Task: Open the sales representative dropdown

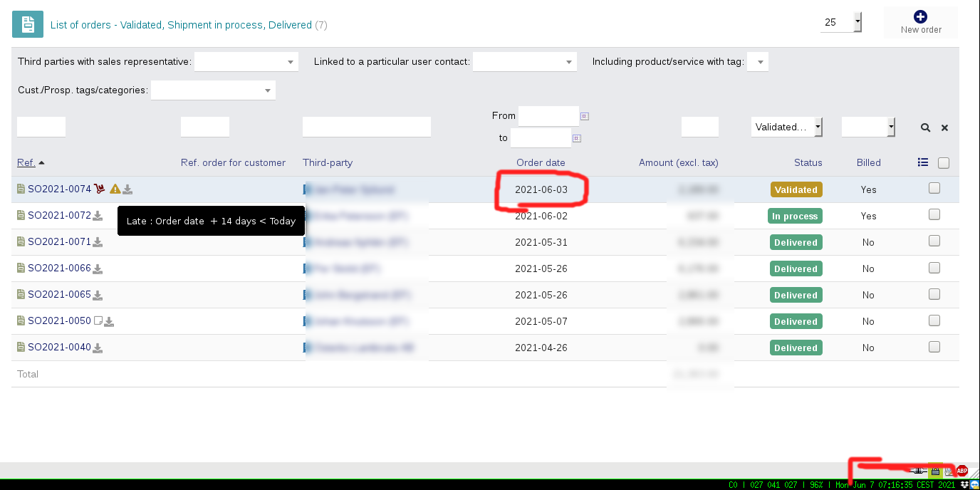Action: point(246,61)
